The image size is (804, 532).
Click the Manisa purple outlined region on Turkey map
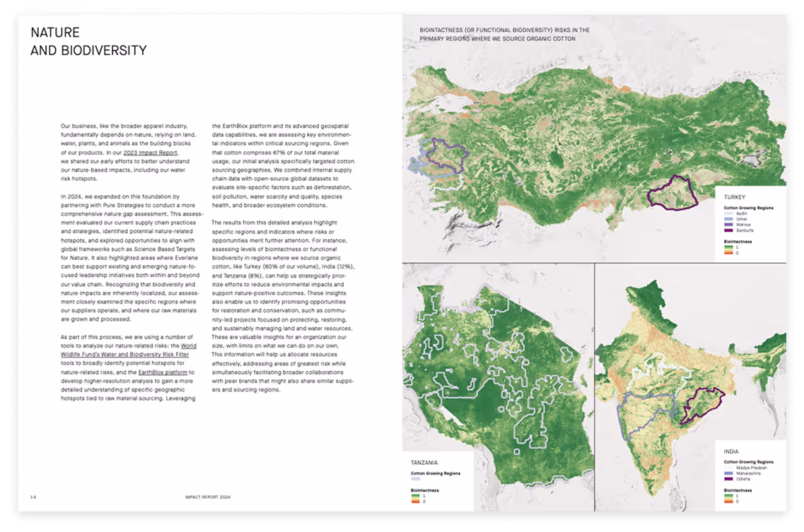pyautogui.click(x=447, y=154)
